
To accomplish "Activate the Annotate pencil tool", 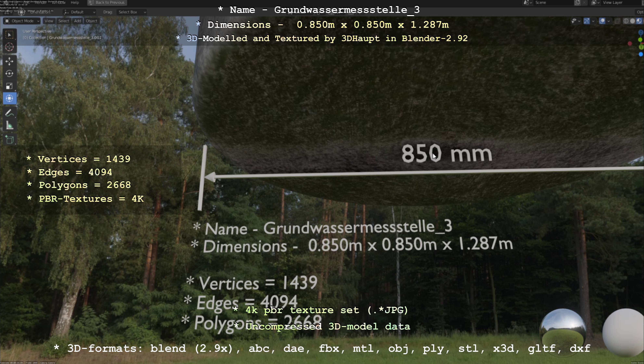I will point(9,113).
